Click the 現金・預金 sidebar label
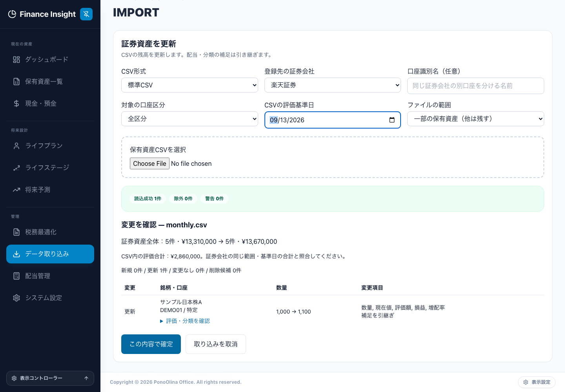The image size is (565, 392). pyautogui.click(x=41, y=103)
